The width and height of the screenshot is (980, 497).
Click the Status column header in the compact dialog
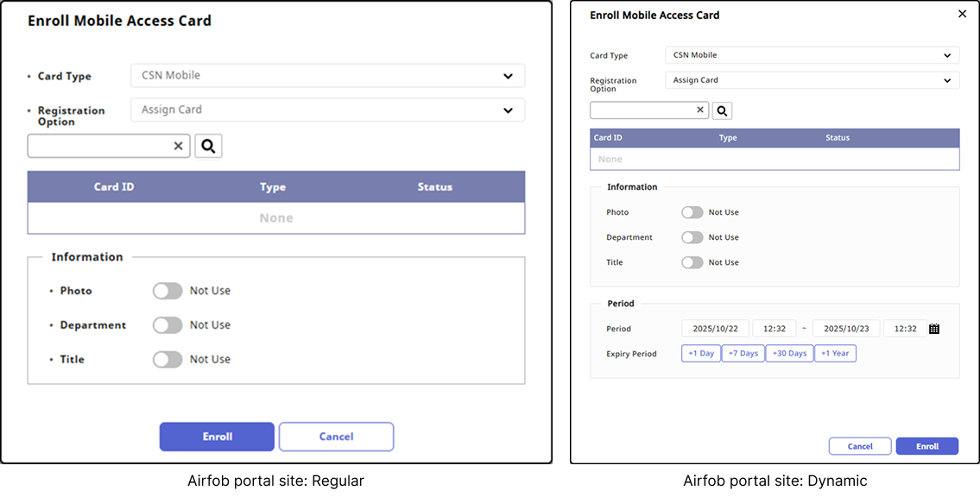click(x=838, y=138)
